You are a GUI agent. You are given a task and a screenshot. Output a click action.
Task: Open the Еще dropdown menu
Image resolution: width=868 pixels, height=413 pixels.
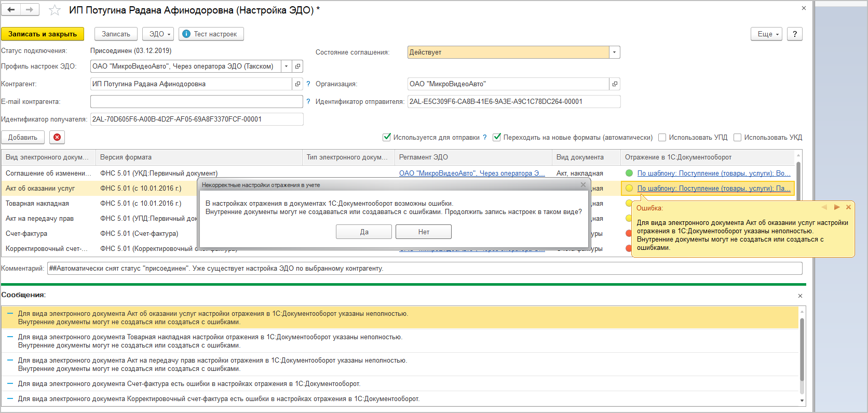pos(766,34)
